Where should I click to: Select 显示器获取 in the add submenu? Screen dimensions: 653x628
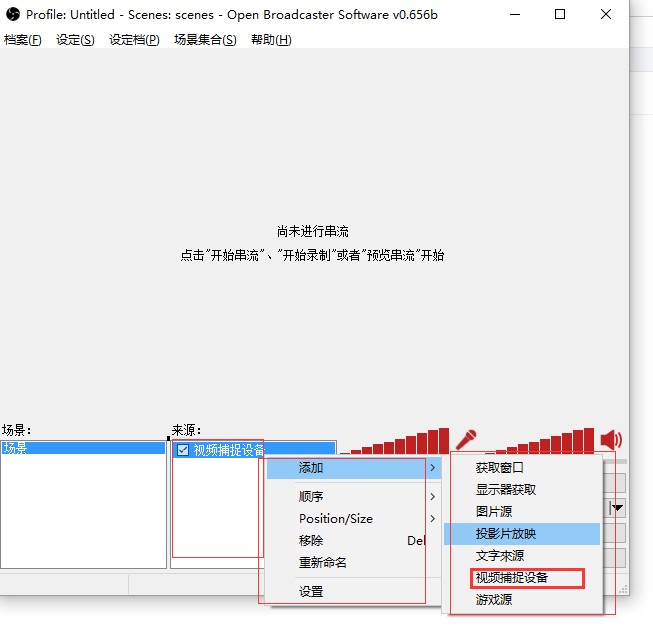click(522, 490)
